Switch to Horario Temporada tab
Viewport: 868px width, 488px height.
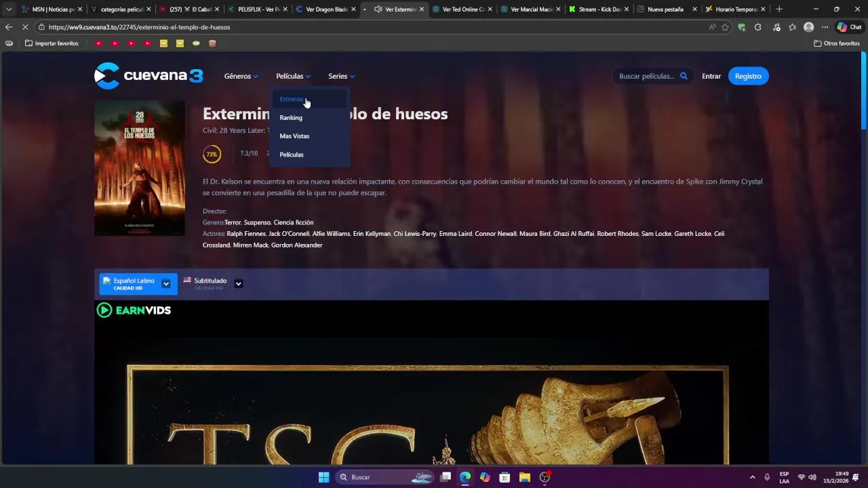click(x=735, y=9)
